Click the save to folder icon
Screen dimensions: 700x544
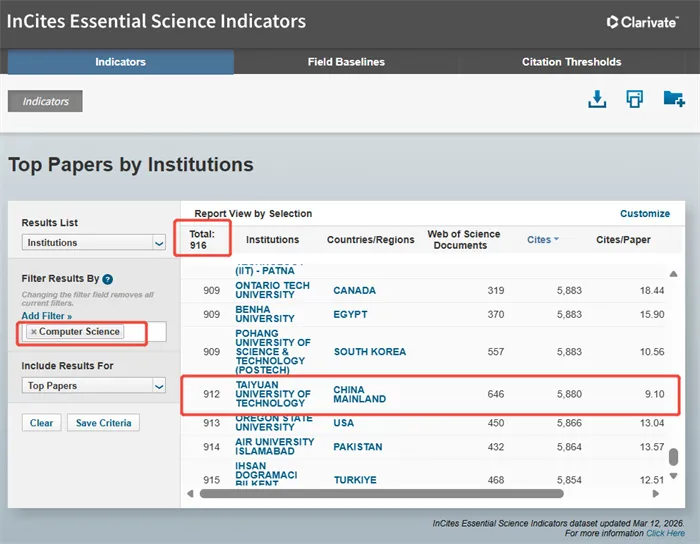coord(674,99)
